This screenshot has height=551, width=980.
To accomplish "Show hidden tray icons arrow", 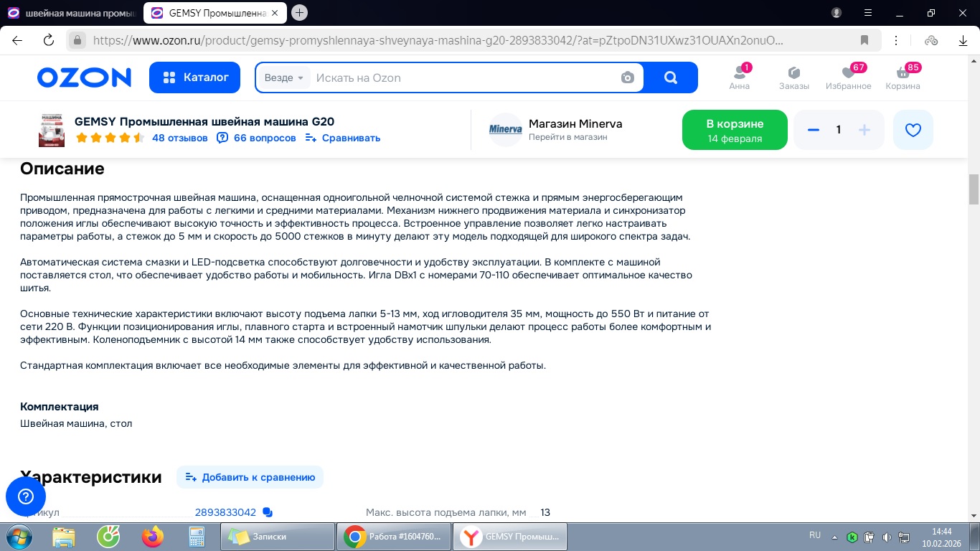I will point(834,537).
